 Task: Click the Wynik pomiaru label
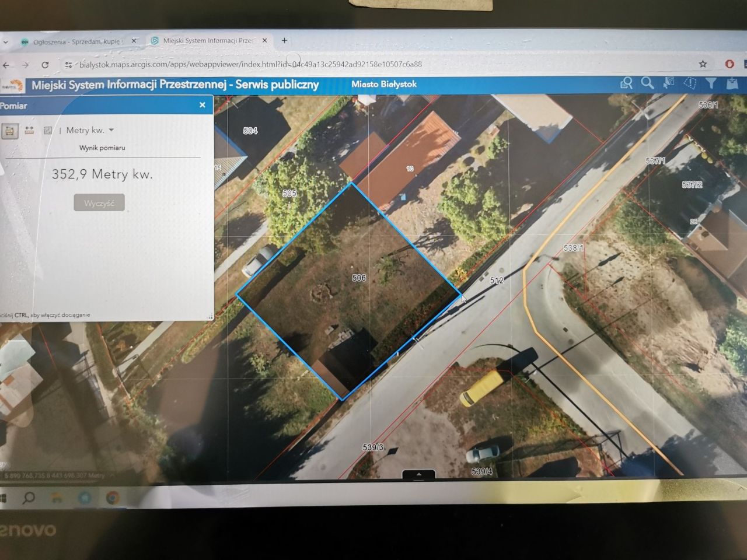click(102, 148)
